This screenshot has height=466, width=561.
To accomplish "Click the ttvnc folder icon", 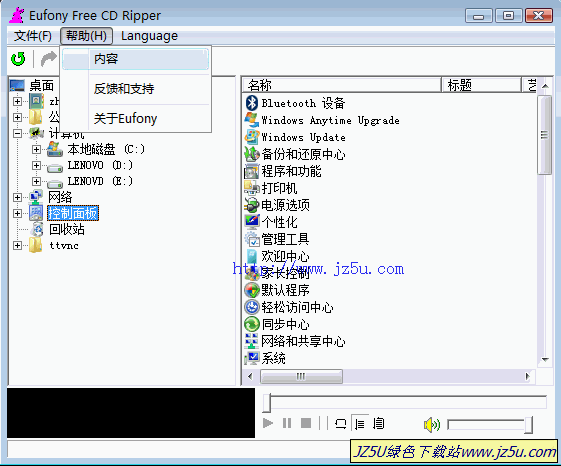I will point(36,245).
